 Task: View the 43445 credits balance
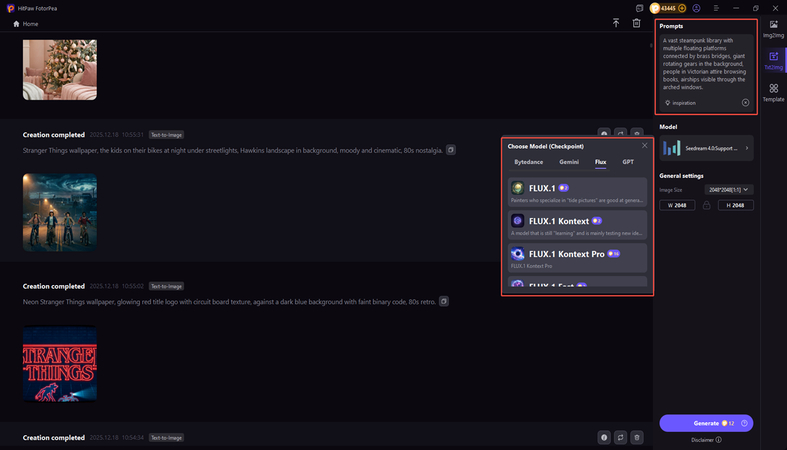point(668,8)
